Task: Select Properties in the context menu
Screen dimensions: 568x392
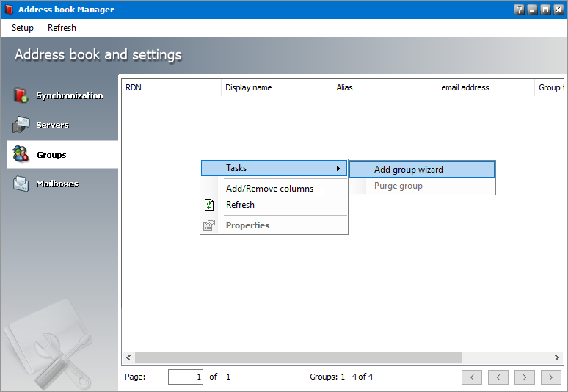Action: pos(248,225)
